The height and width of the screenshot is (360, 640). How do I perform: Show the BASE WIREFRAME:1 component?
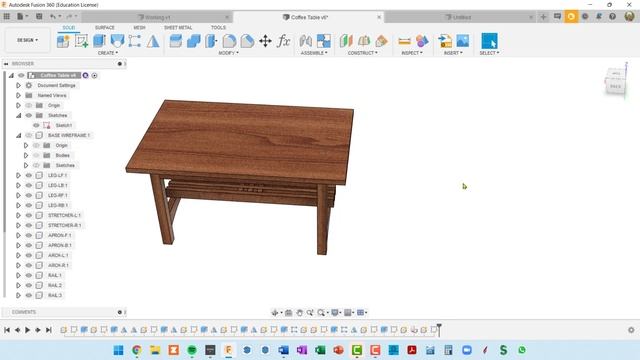29,135
